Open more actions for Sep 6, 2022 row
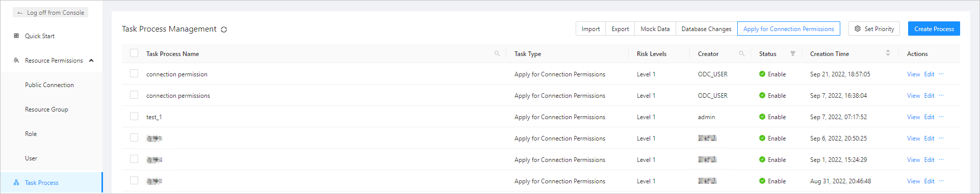Screen dimensions: 980x194 (x=941, y=138)
